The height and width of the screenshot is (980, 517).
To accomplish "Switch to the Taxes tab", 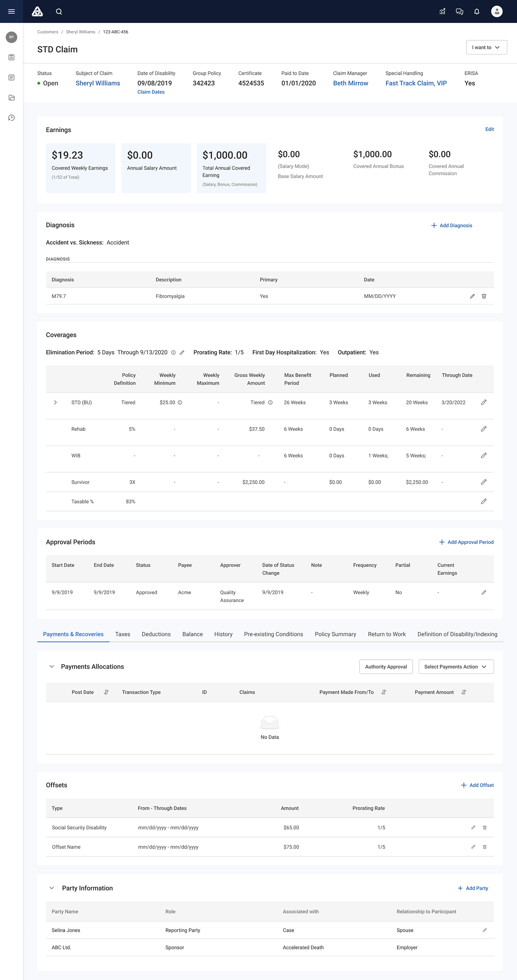I will coord(122,634).
